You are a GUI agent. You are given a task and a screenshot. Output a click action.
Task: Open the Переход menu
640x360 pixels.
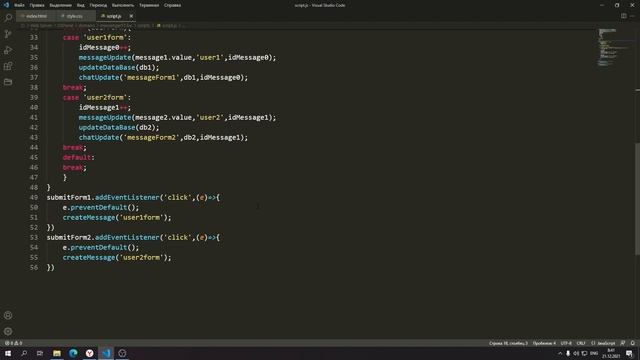[x=98, y=5]
